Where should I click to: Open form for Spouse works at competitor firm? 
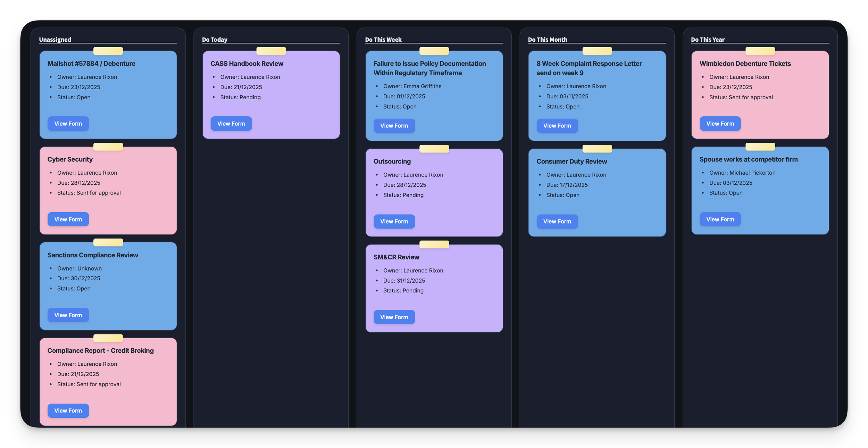(720, 219)
